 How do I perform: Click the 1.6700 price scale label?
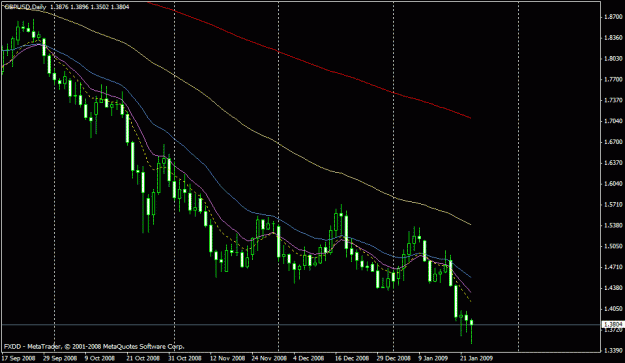pos(613,142)
